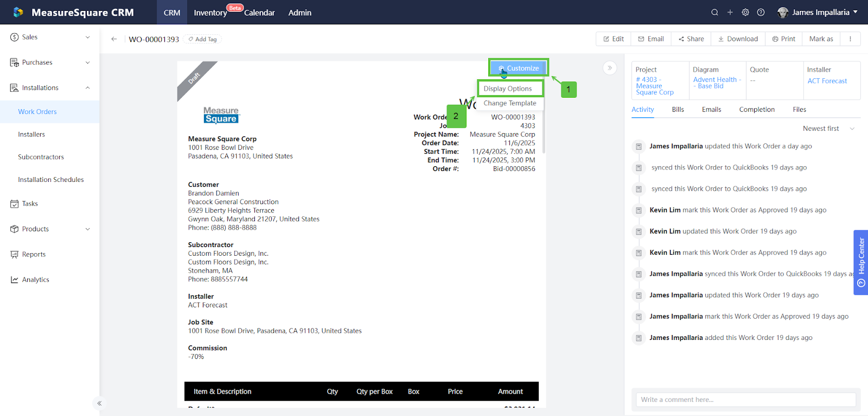The width and height of the screenshot is (868, 416).
Task: Click the Reports sidebar icon
Action: coord(15,254)
